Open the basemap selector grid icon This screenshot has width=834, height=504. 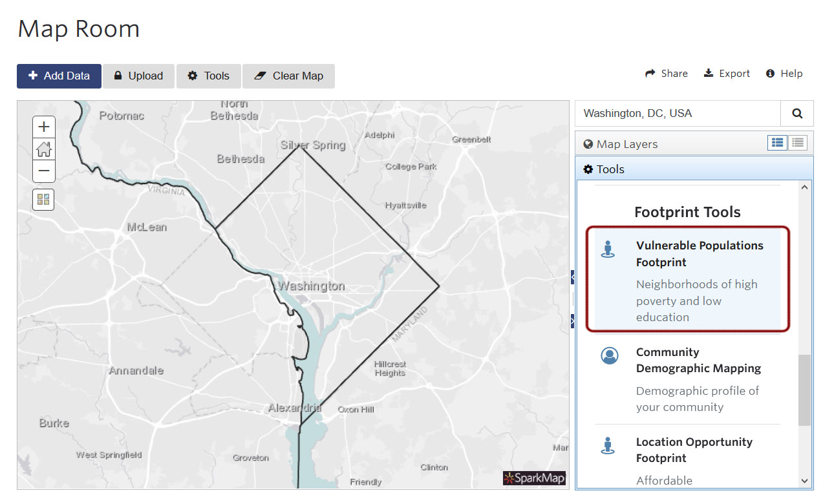[x=43, y=200]
